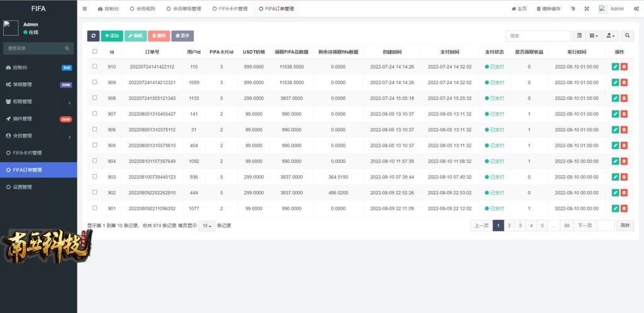Viewport: 644px width, 313px height.
Task: Edit order row Id 901
Action: pyautogui.click(x=615, y=209)
